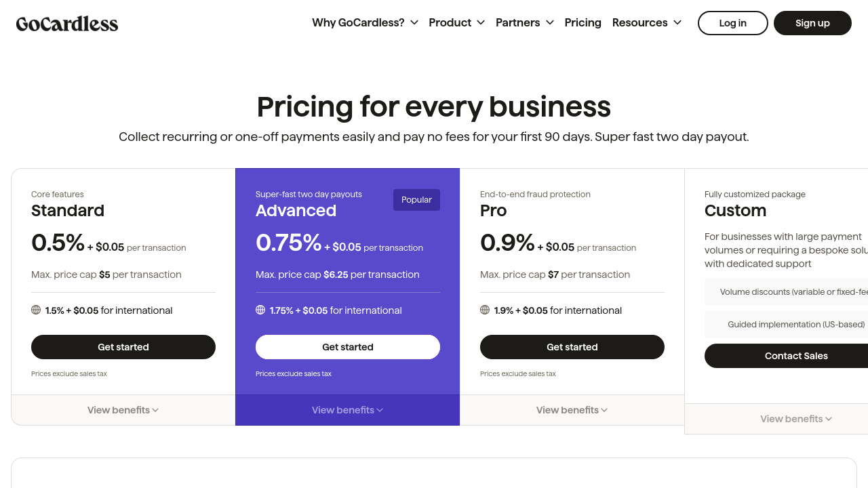This screenshot has height=488, width=868.
Task: Click the Popular badge on Advanced
Action: [416, 200]
